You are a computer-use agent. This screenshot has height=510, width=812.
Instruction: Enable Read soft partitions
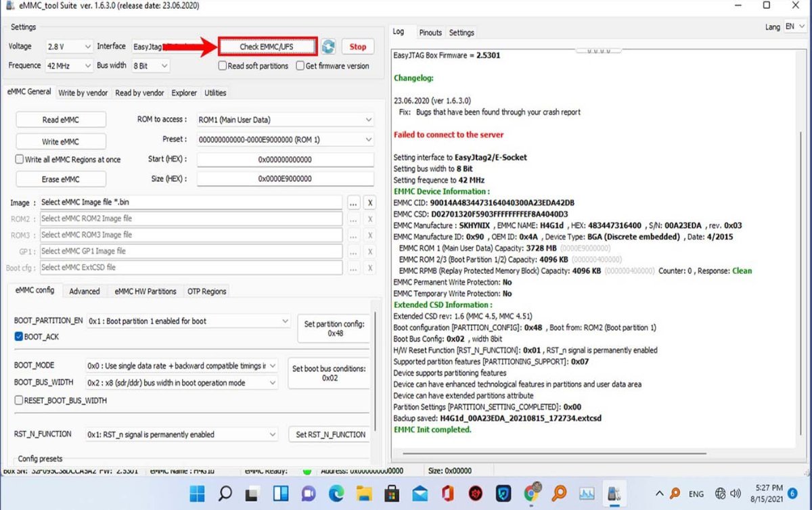222,66
